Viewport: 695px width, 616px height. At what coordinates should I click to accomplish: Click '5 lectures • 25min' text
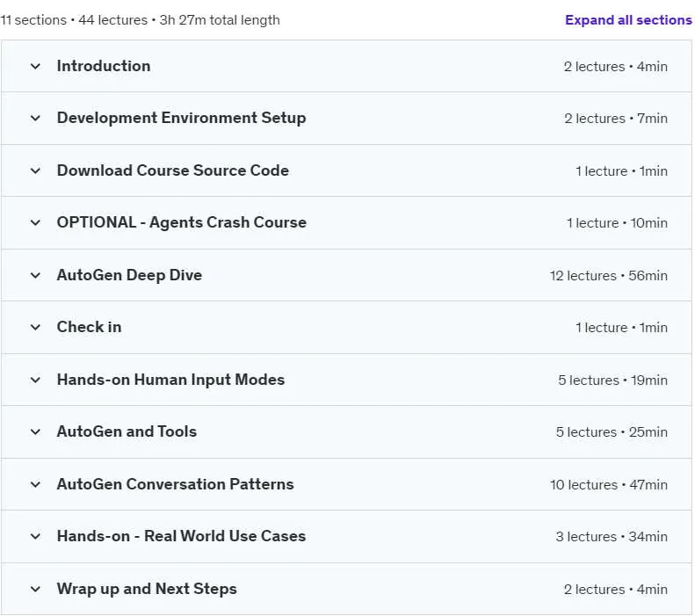[x=612, y=432]
